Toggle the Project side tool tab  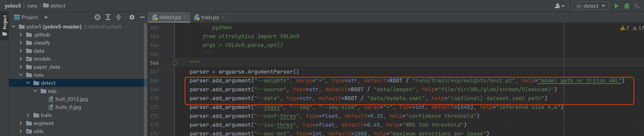(5, 26)
